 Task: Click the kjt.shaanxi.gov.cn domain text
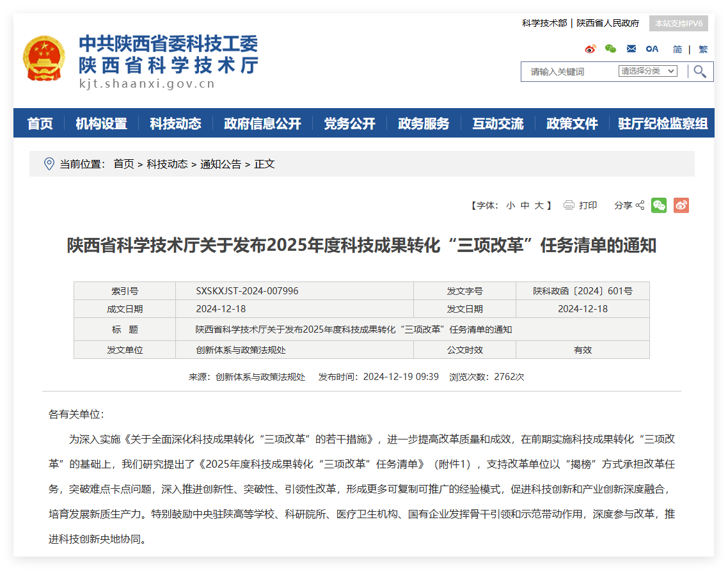pyautogui.click(x=146, y=84)
